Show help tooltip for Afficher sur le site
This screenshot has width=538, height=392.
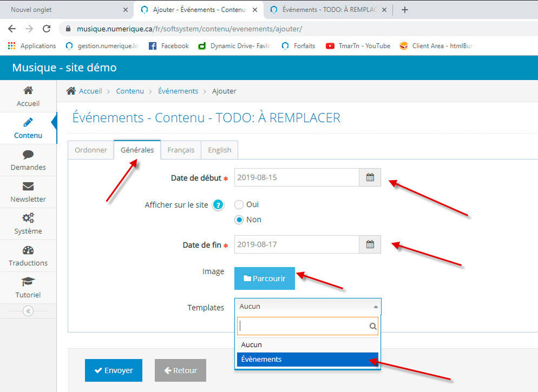[x=218, y=205]
